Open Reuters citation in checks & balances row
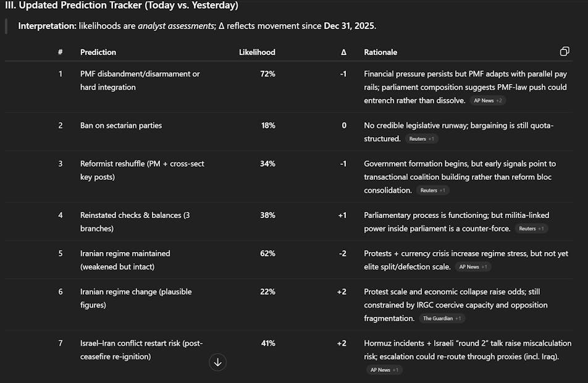Image resolution: width=588 pixels, height=383 pixels. (531, 229)
